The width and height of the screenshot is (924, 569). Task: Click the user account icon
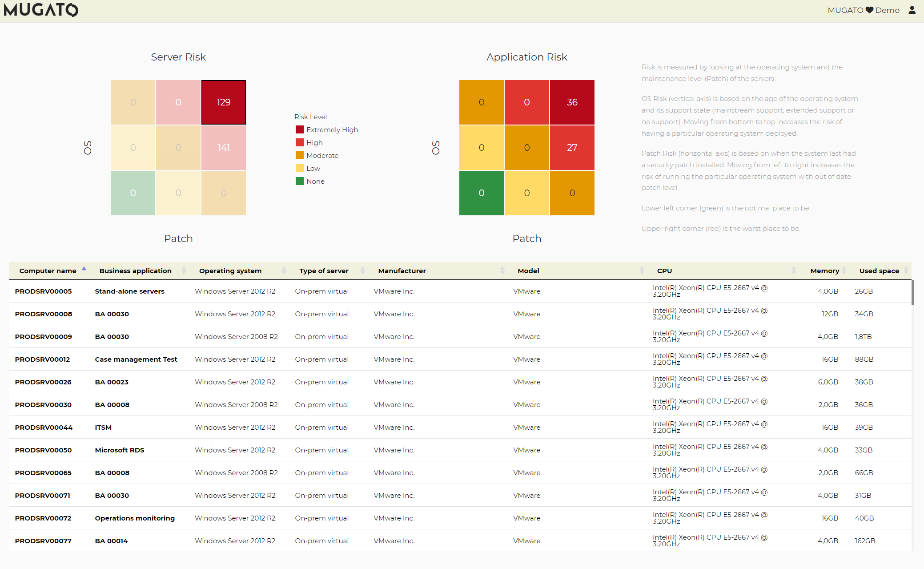912,10
